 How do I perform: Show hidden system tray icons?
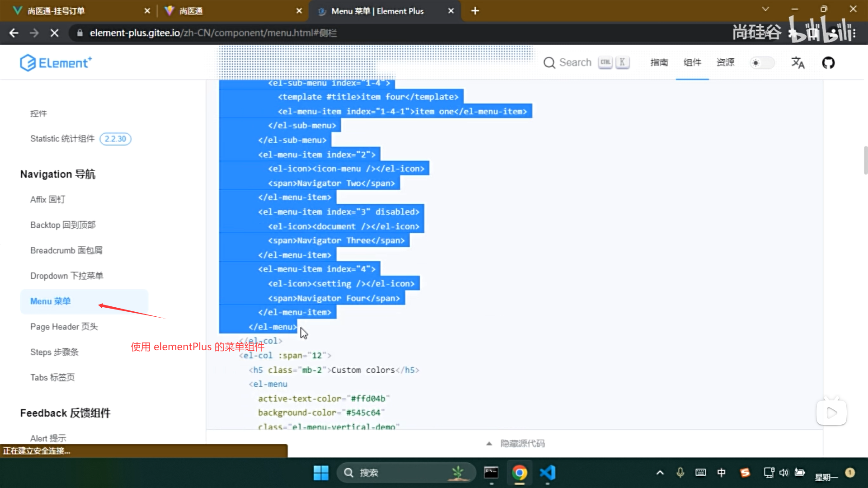click(660, 473)
